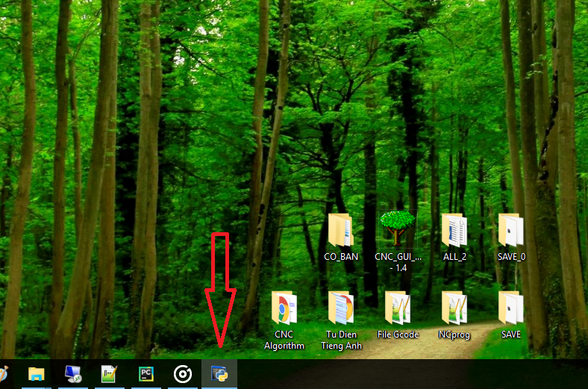Select the ALL_2 folder icon
This screenshot has height=389, width=588.
click(454, 229)
